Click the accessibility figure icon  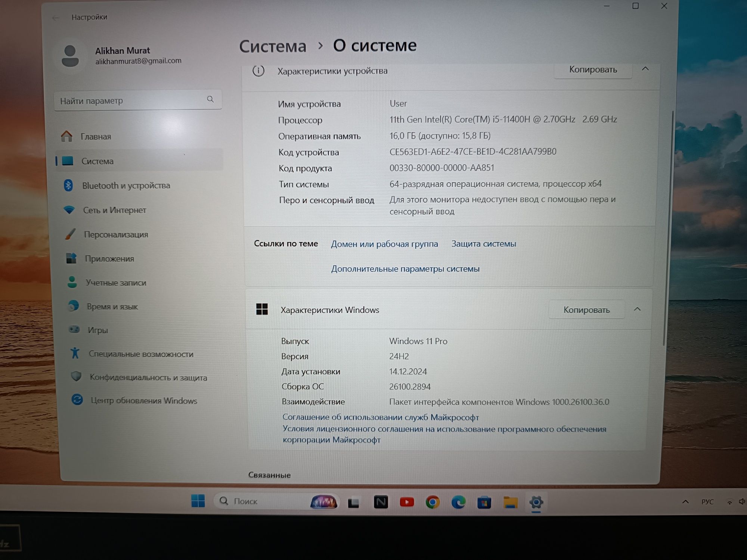coord(75,353)
